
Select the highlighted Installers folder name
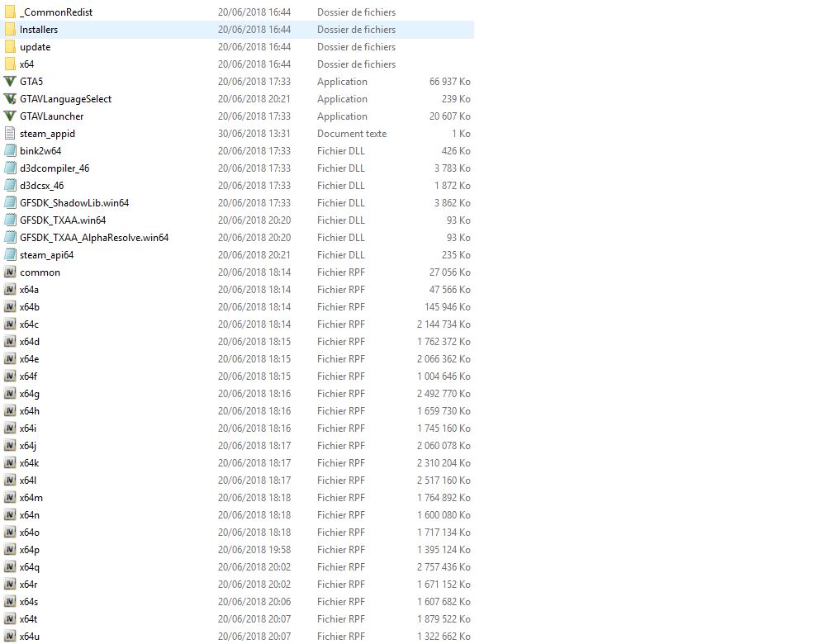click(39, 30)
